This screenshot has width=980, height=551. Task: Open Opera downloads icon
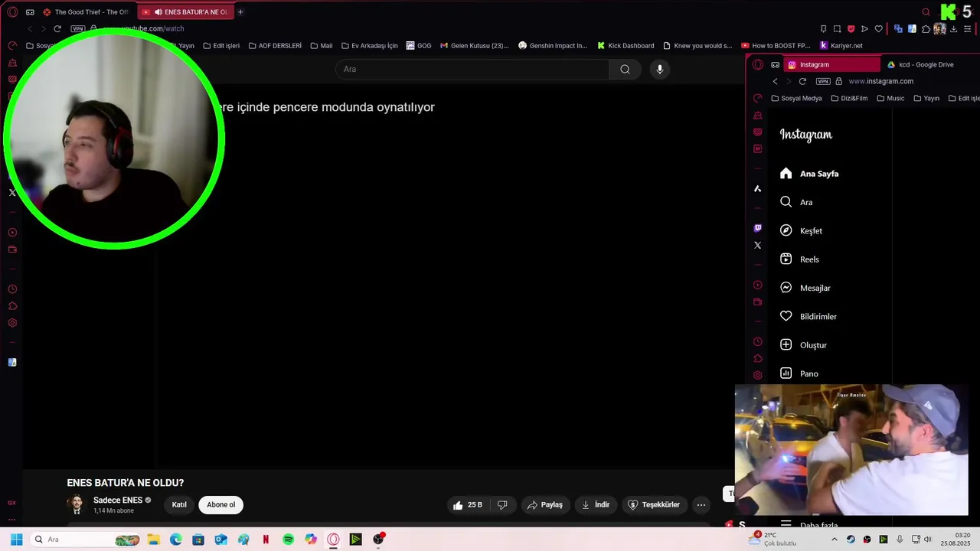(953, 29)
